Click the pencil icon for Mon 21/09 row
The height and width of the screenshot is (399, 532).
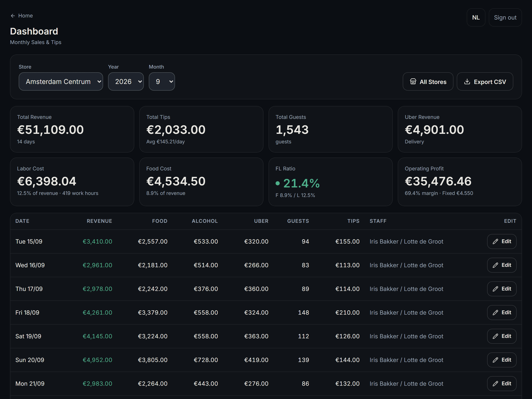coord(495,384)
